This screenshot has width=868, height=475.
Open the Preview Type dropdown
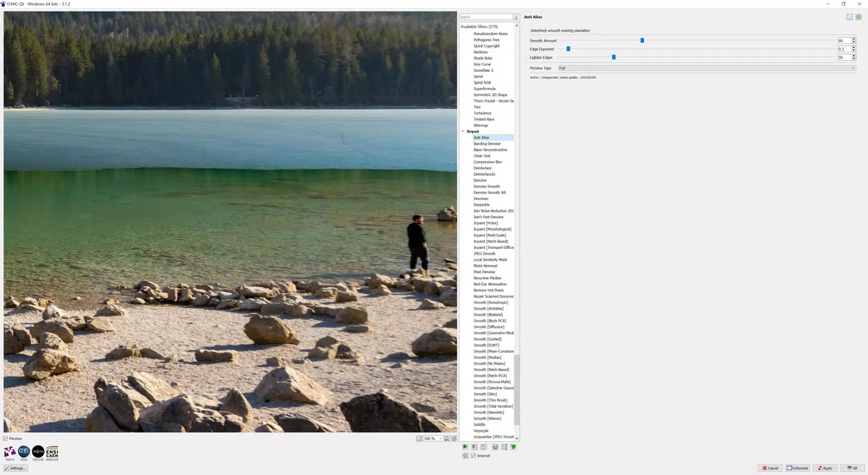pyautogui.click(x=707, y=68)
